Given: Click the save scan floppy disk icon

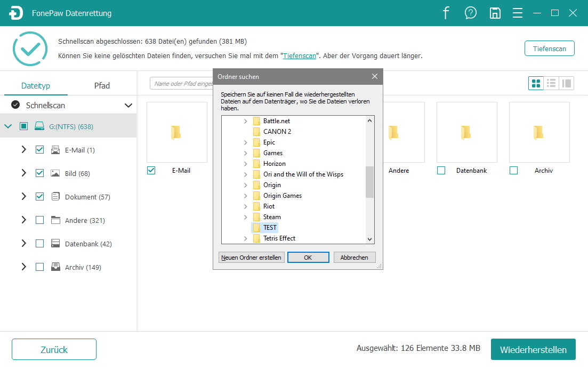Looking at the screenshot, I should click(x=495, y=13).
